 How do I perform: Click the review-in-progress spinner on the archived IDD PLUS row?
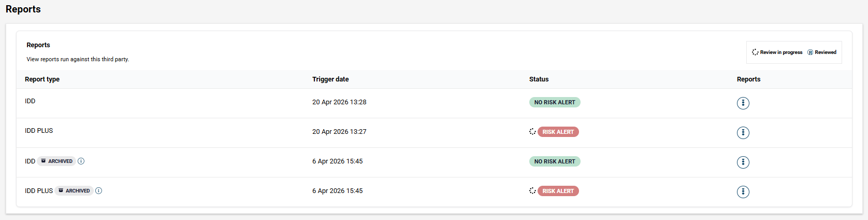[532, 190]
